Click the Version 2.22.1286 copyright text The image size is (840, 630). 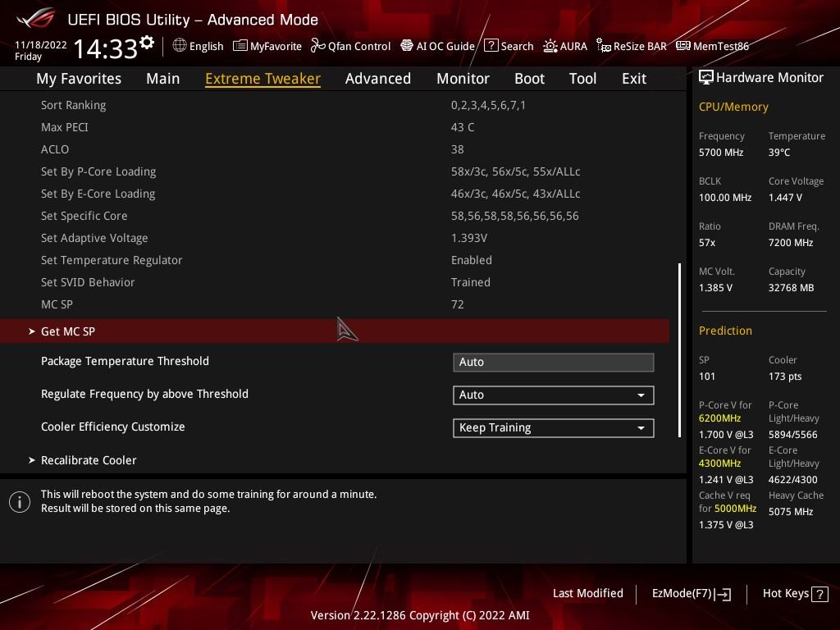(x=420, y=615)
